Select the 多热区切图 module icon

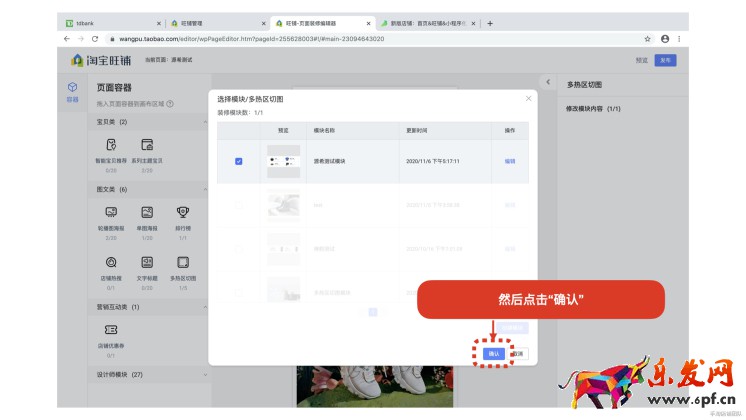[183, 262]
